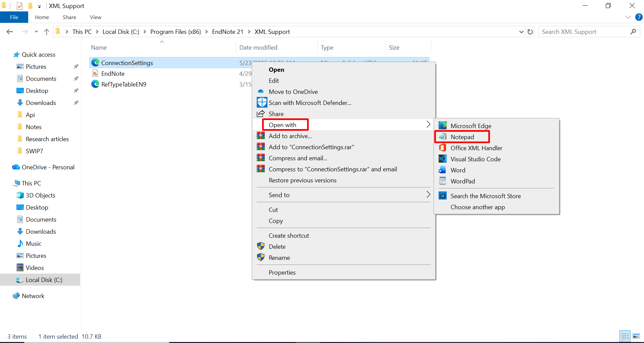
Task: Open file with Visual Studio Code
Action: coord(476,159)
